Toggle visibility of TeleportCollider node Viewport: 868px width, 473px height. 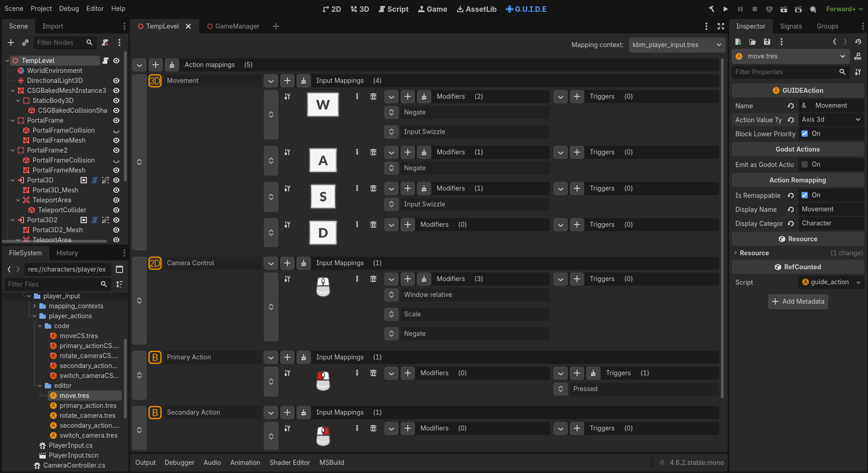click(x=116, y=210)
